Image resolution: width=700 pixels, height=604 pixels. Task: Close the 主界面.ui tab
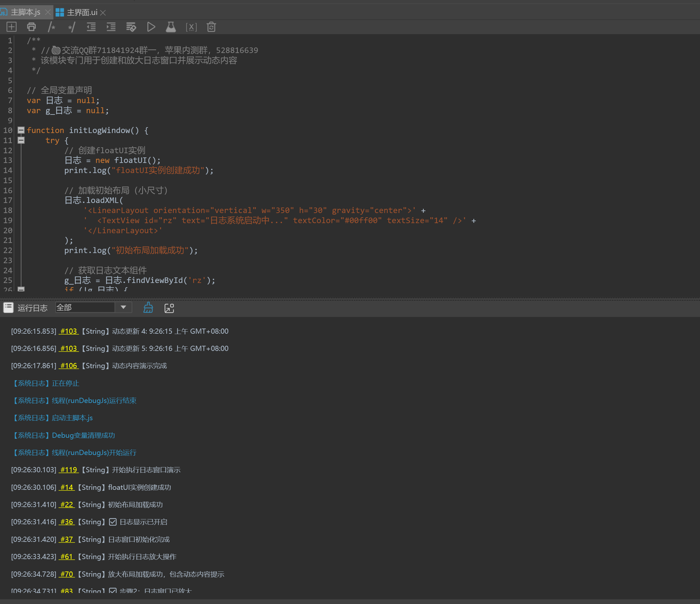(103, 13)
